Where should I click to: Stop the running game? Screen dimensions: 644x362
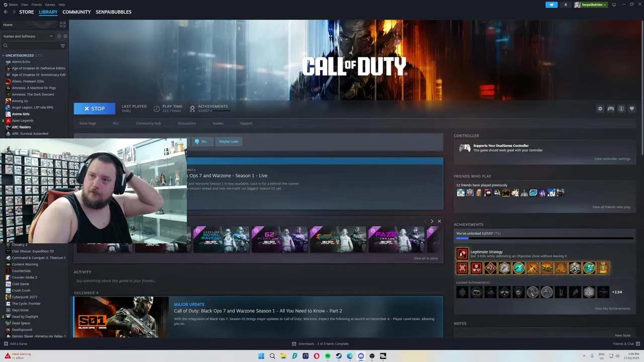coord(95,109)
